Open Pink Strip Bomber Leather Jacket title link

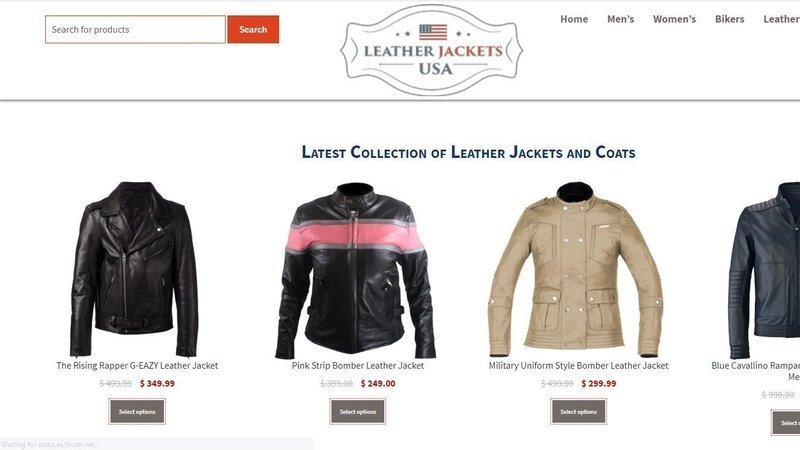pos(358,365)
